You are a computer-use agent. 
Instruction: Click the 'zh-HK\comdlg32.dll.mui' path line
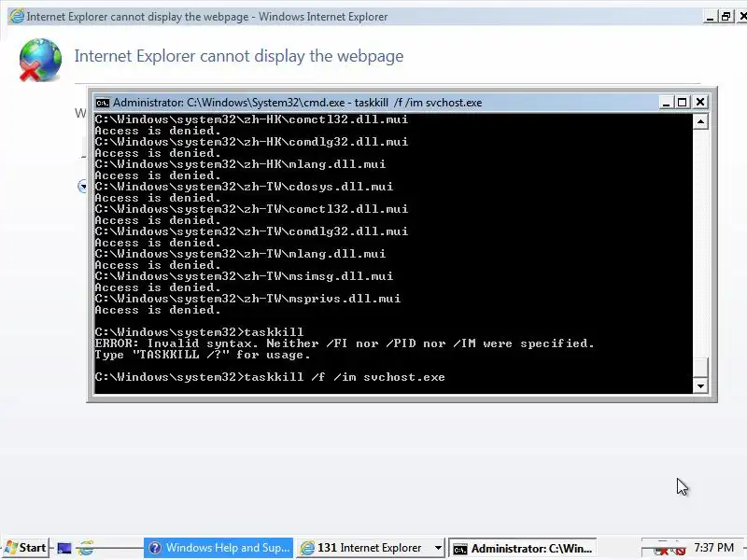coord(251,142)
